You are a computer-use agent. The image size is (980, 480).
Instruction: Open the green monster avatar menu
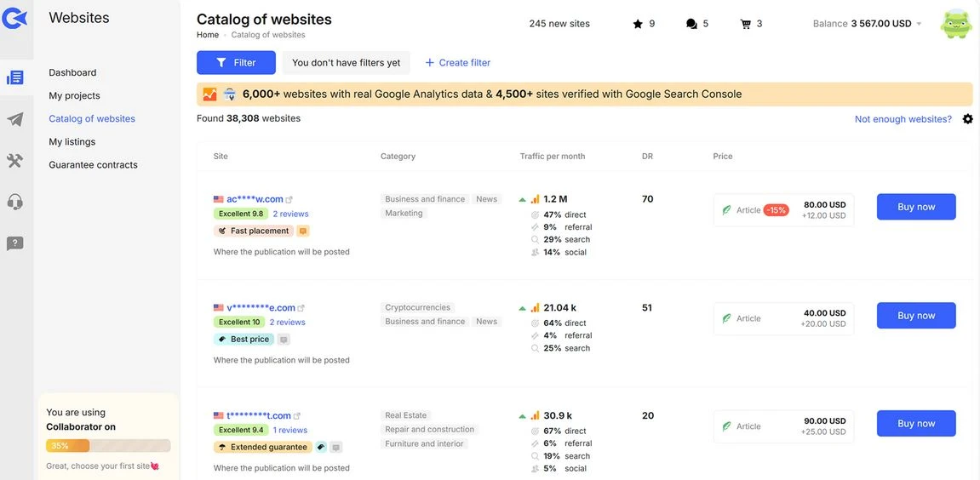click(955, 24)
